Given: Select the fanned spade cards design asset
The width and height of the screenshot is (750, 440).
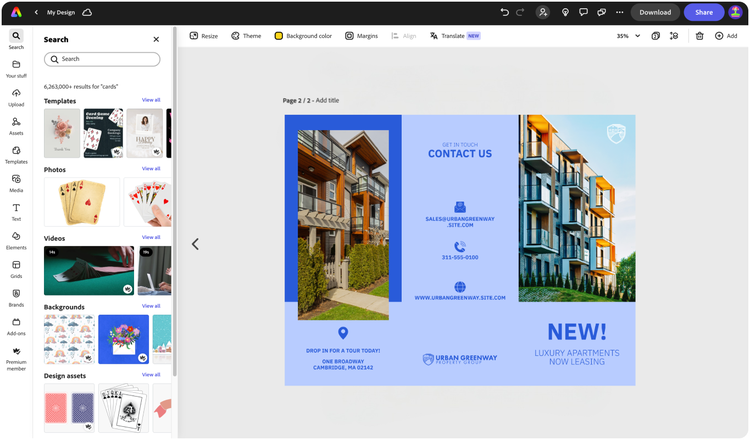Looking at the screenshot, I should pos(123,408).
